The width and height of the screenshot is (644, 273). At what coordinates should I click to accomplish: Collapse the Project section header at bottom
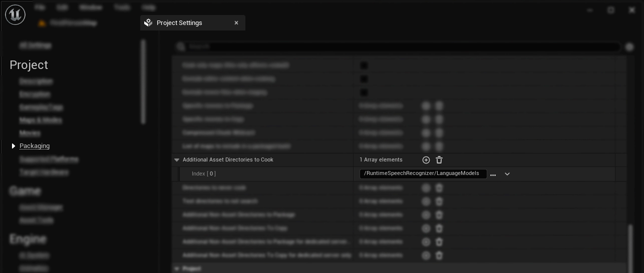click(177, 268)
